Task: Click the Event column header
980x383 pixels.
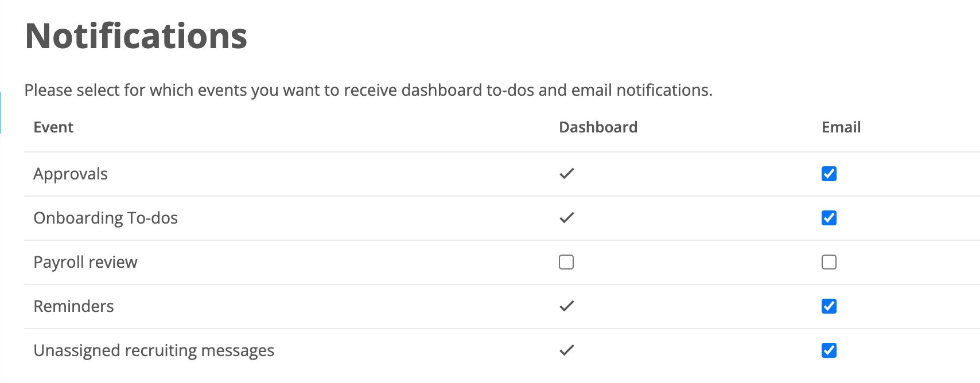Action: [53, 127]
